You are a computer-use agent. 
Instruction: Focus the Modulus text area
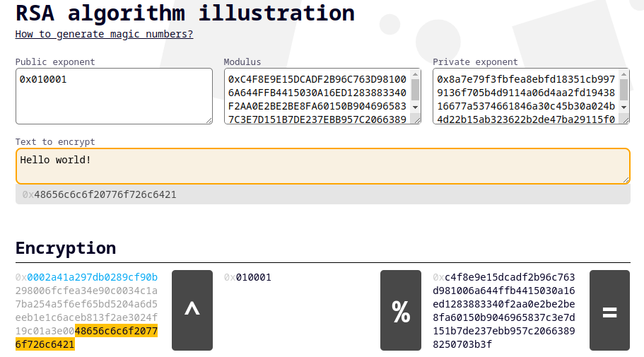tap(317, 96)
